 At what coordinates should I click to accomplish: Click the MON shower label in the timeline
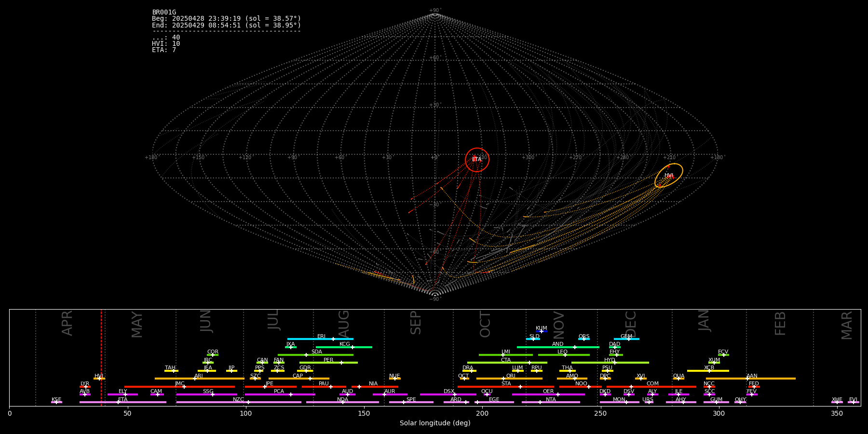619,400
